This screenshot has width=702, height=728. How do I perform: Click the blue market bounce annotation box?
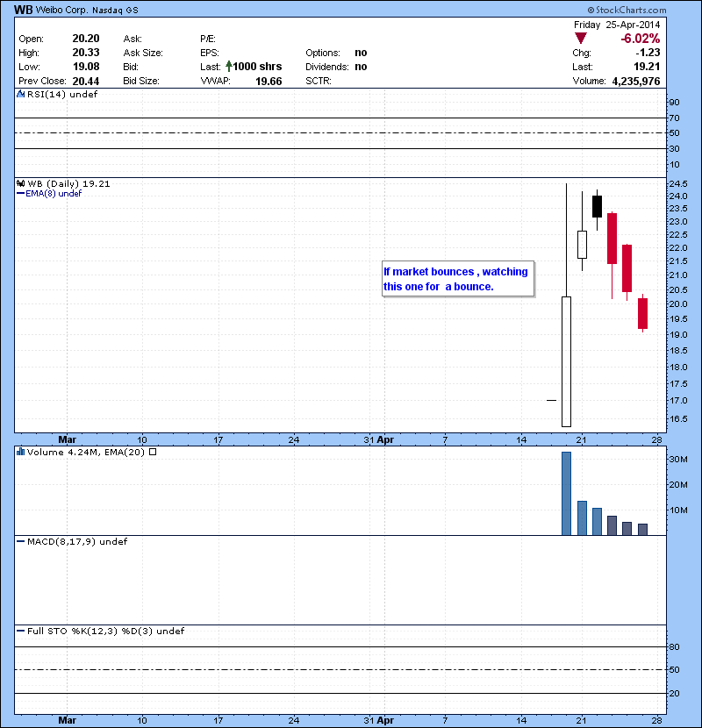458,279
